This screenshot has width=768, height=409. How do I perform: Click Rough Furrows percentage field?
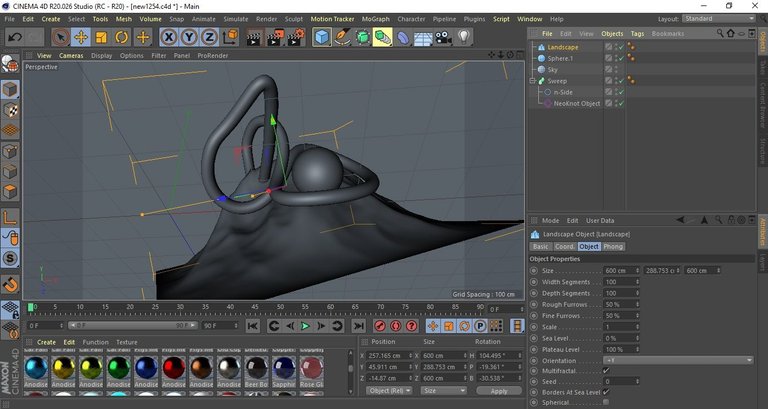click(x=621, y=304)
